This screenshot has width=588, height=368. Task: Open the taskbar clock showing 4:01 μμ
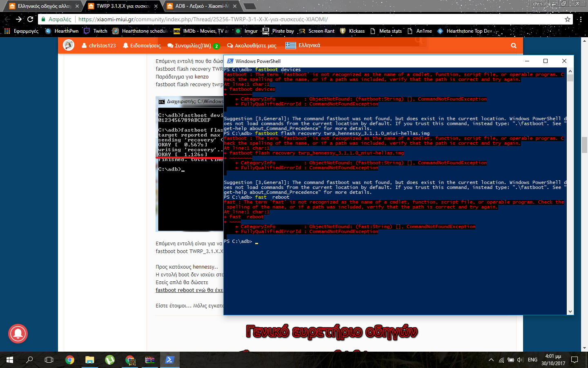pyautogui.click(x=553, y=360)
